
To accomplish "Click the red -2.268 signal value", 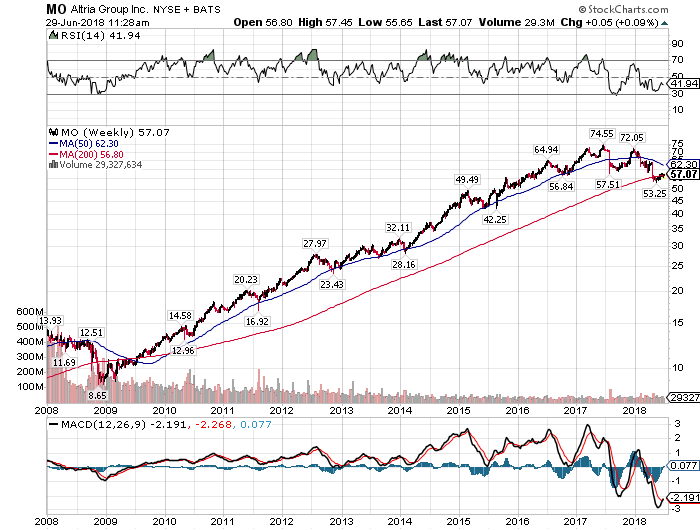I will pyautogui.click(x=213, y=424).
